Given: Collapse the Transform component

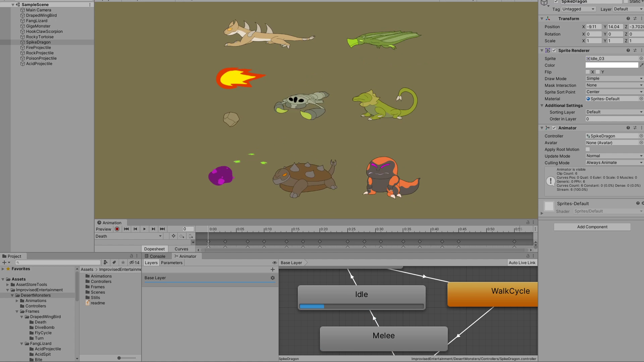Looking at the screenshot, I should pyautogui.click(x=542, y=19).
